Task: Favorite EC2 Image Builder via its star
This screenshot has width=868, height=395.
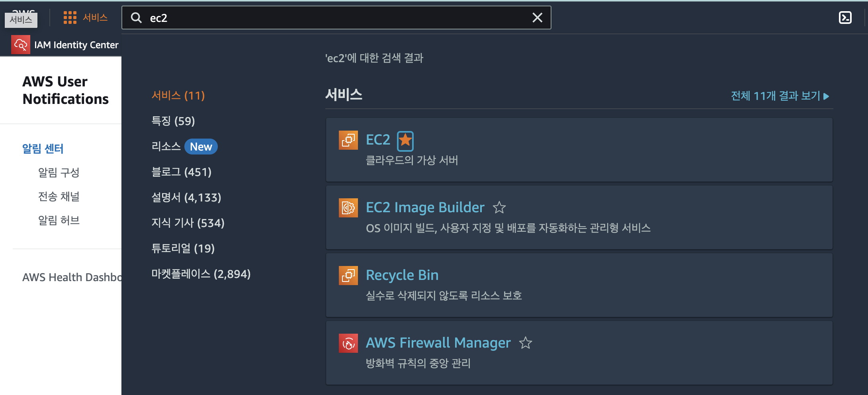Action: (499, 207)
